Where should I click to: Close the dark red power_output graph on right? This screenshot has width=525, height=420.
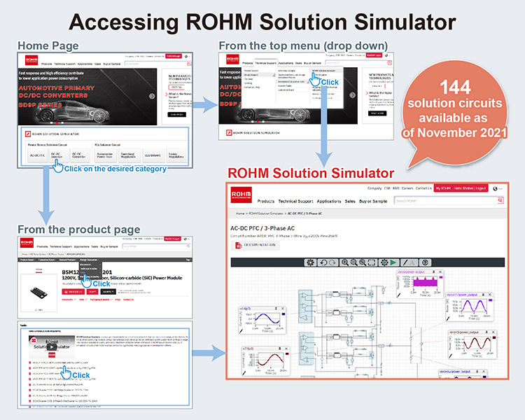493,332
